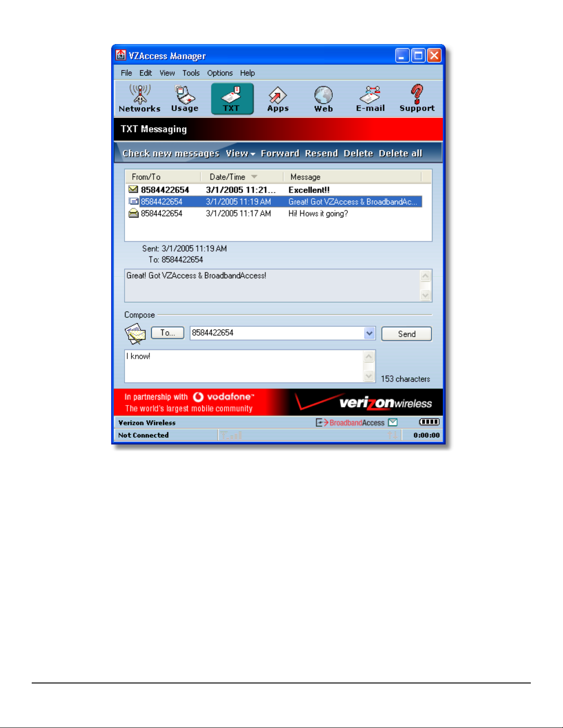Open the Usage icon
Screen dimensions: 563x728
(x=185, y=99)
